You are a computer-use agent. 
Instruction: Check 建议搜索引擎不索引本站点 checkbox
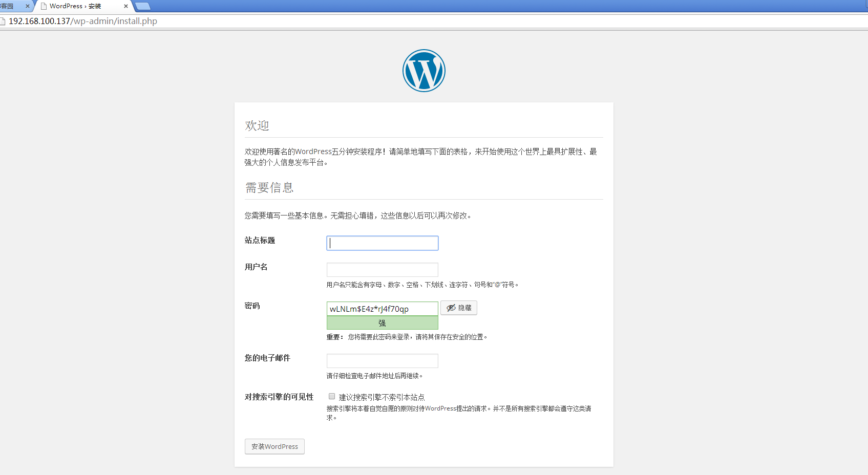click(x=332, y=396)
